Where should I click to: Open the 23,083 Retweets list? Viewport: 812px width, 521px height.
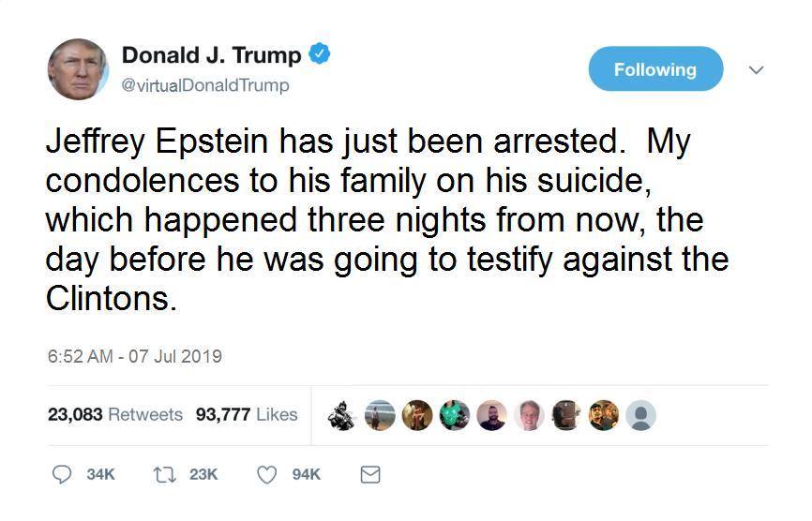114,414
